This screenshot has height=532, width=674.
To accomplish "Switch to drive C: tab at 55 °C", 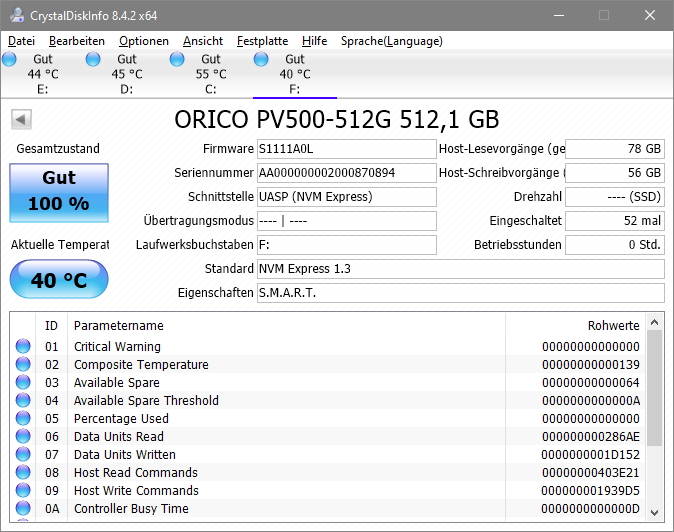I will pos(211,74).
